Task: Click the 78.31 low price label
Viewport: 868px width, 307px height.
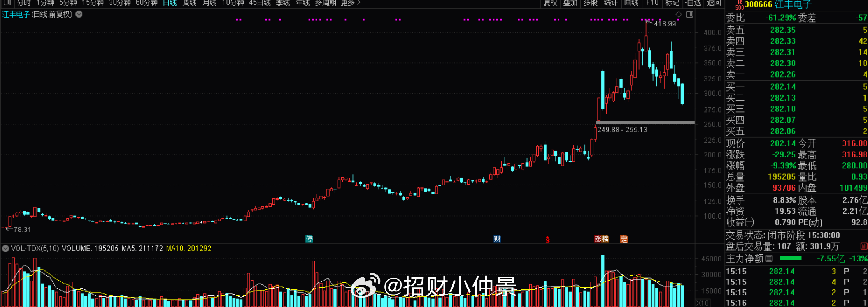Action: (x=22, y=230)
